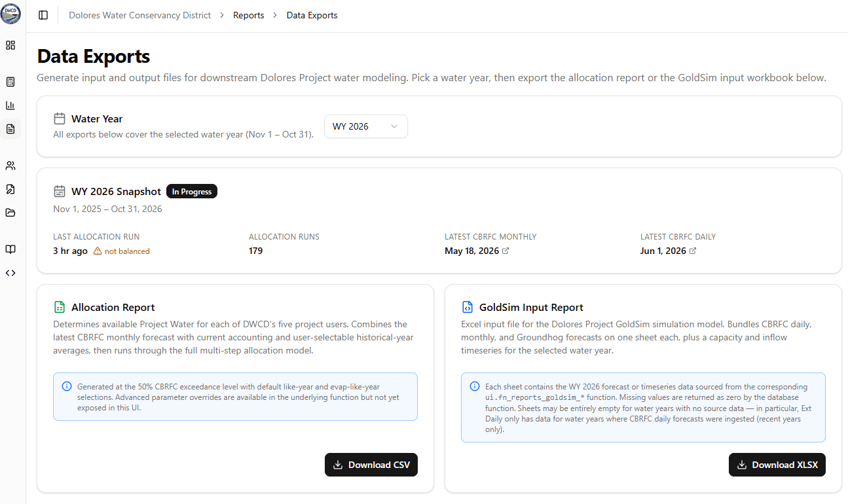Click the WY 2026 Snapshot title

[116, 192]
